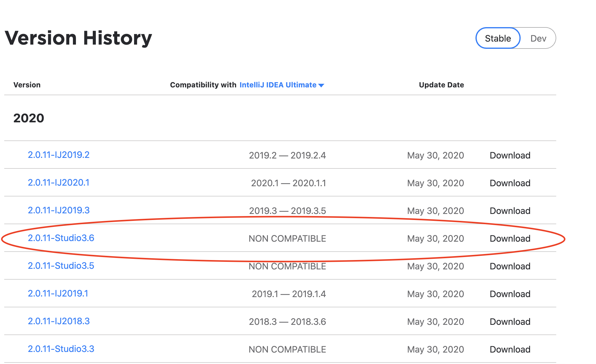Open version 2.0.11-IJ2018.3 link
This screenshot has width=596, height=364.
pyautogui.click(x=59, y=321)
